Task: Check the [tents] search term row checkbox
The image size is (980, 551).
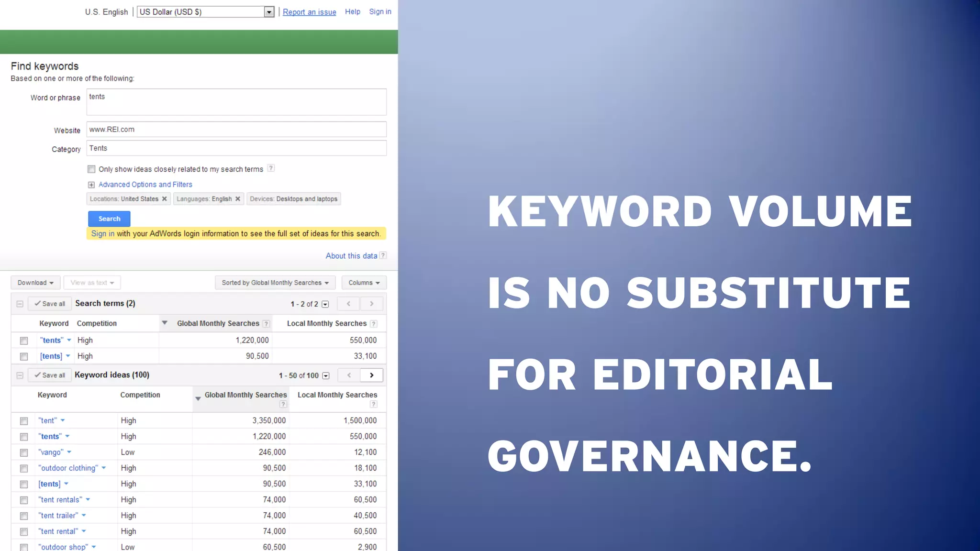Action: (x=24, y=356)
